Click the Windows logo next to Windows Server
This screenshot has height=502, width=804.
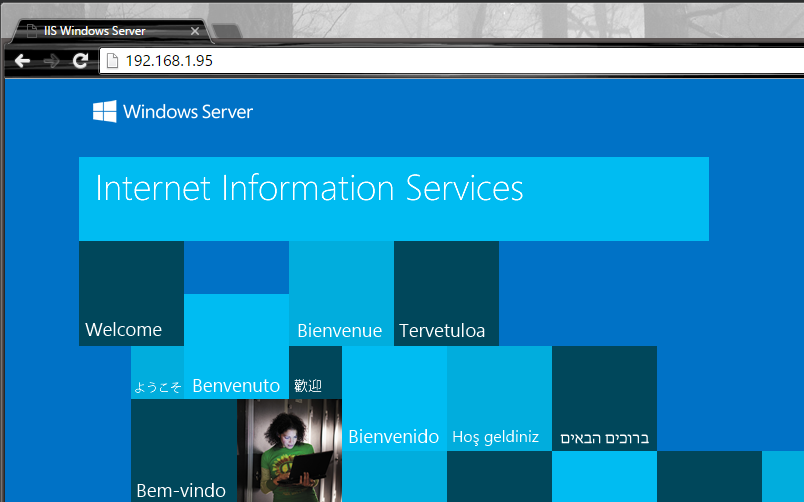click(x=105, y=111)
